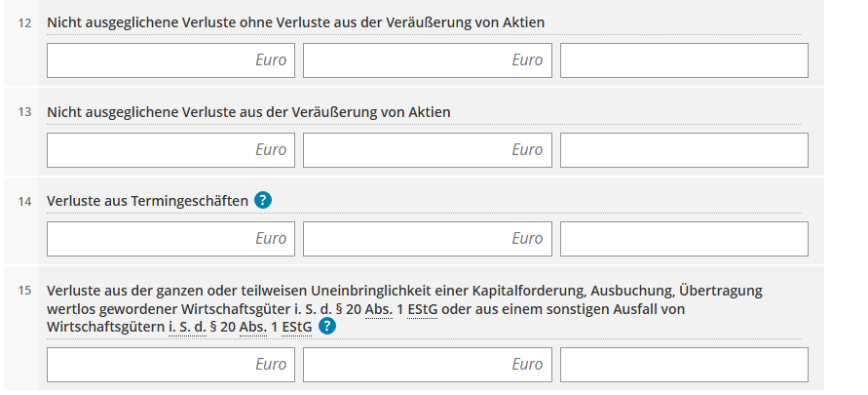Image resolution: width=868 pixels, height=395 pixels.
Task: Click first Euro field under Termingeschäften
Action: pos(171,239)
